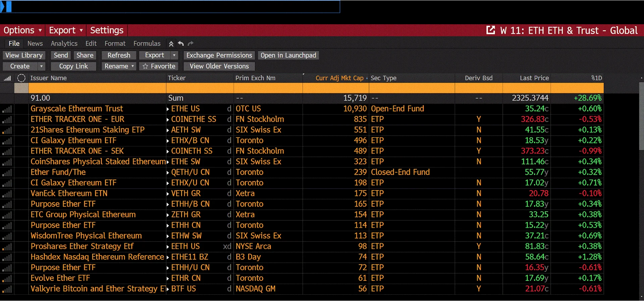Open the Export dropdown in red bar
This screenshot has width=644, height=301.
click(66, 30)
